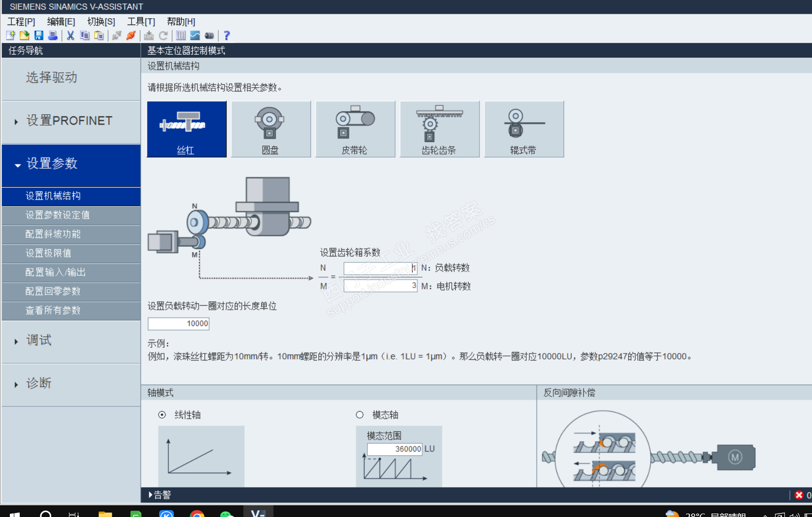Select the 圆盘 rotary disc mechanism
812x517 pixels.
pyautogui.click(x=271, y=129)
